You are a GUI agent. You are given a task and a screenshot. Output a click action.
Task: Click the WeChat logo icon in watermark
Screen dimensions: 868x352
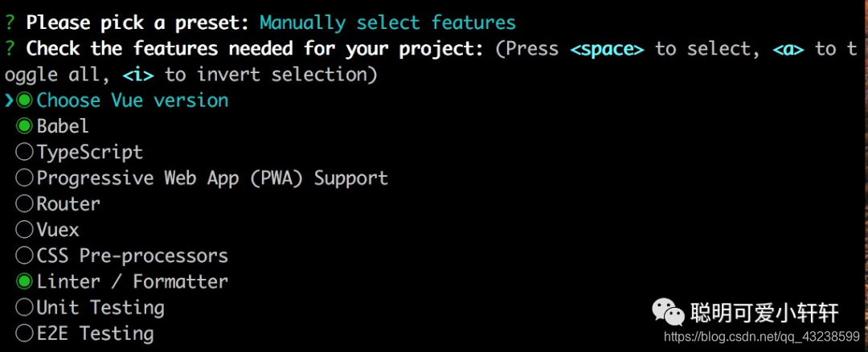pos(668,312)
